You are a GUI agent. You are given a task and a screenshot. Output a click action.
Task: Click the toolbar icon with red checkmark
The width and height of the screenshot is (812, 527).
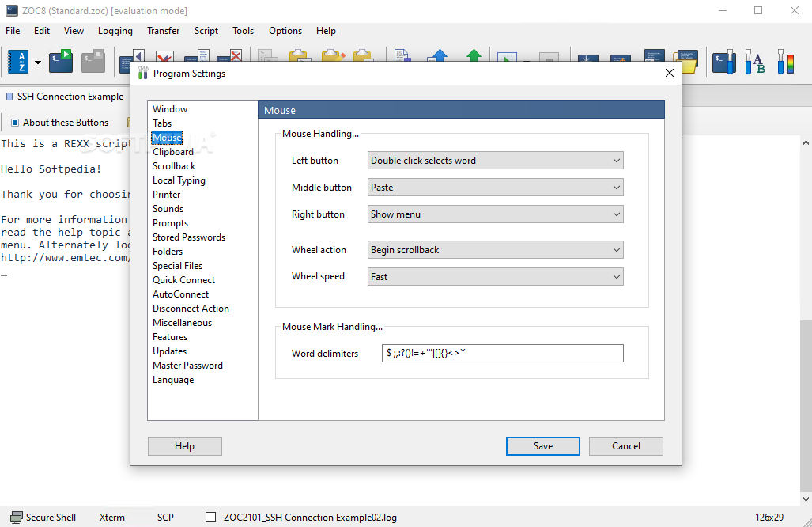coord(164,55)
